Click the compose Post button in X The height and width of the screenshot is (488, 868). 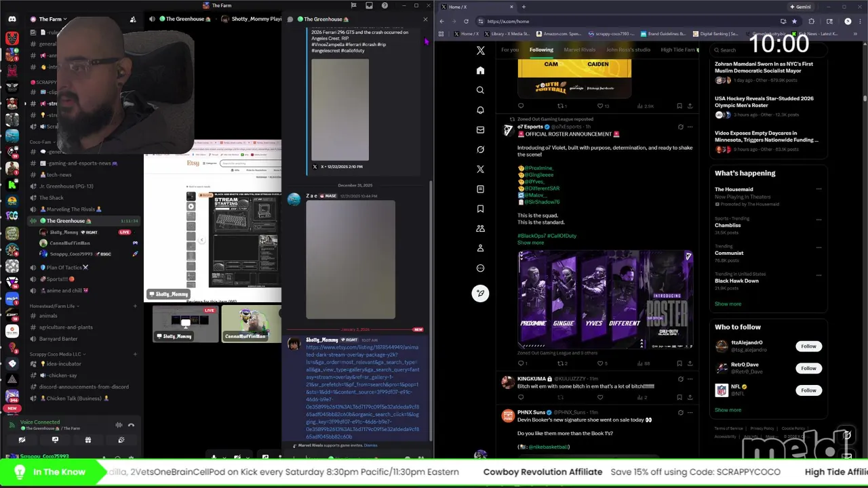pos(480,293)
